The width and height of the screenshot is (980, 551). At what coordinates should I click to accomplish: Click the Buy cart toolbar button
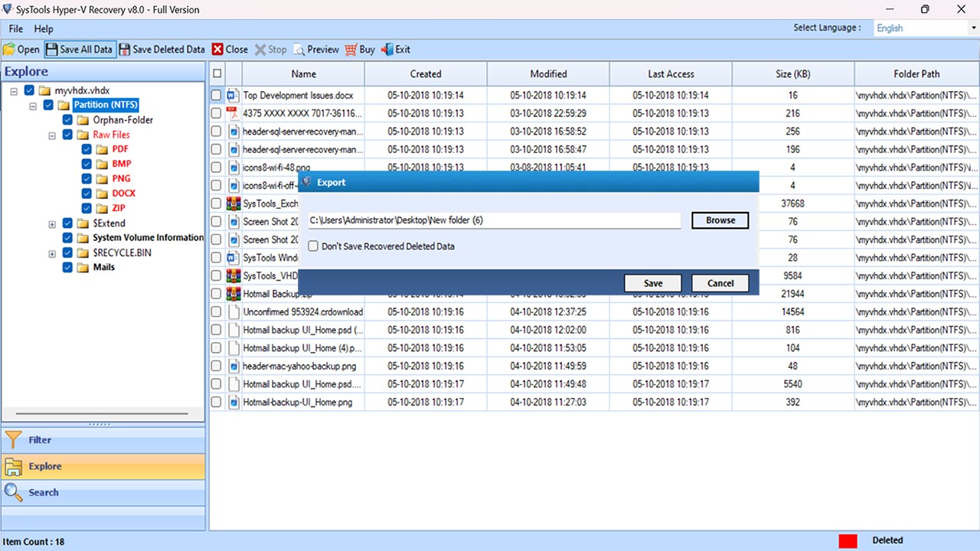coord(359,49)
